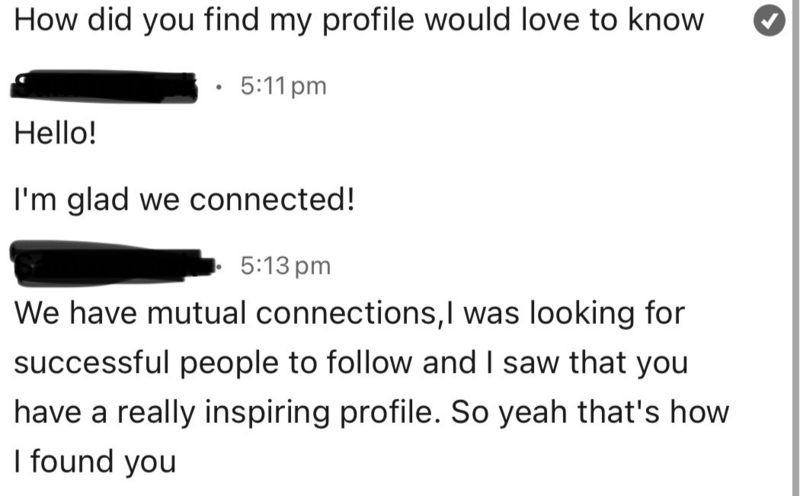The image size is (800, 496).
Task: Click the dot separator before 5:13 pm
Action: 219,266
